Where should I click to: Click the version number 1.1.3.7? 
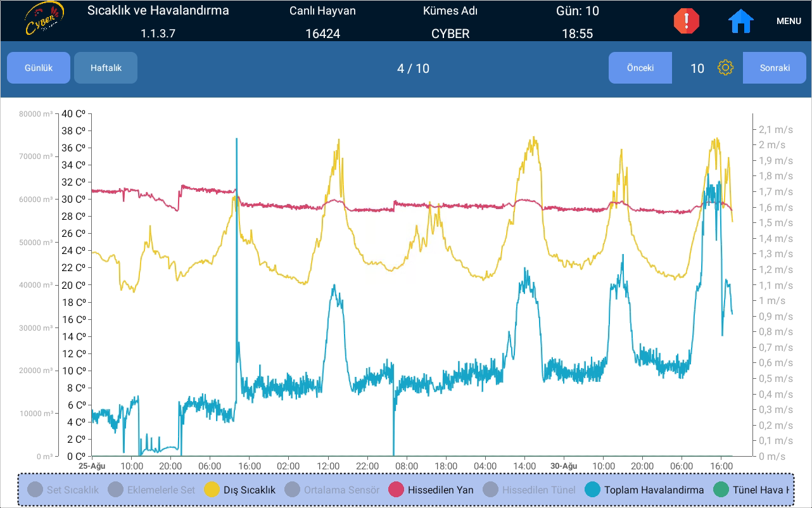coord(158,34)
